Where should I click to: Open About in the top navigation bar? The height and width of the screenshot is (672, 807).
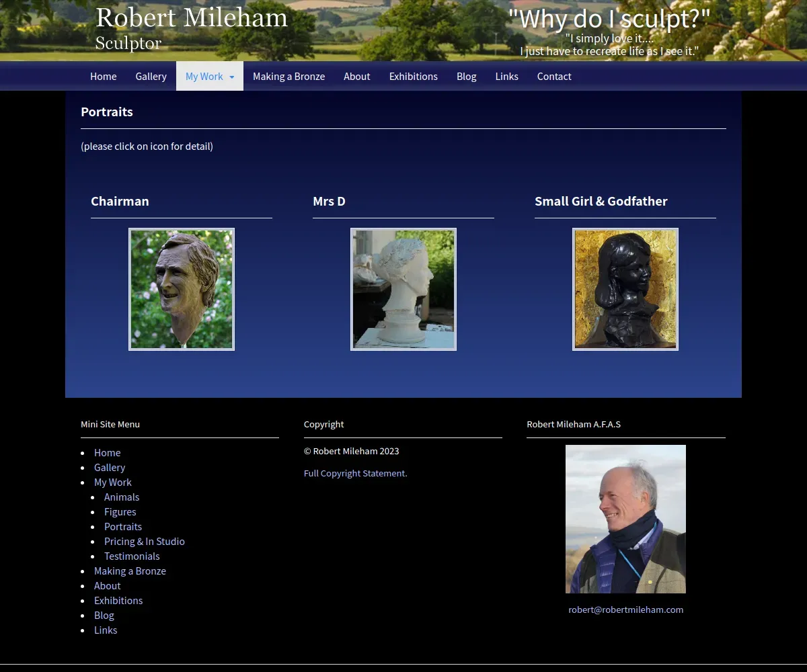[357, 76]
